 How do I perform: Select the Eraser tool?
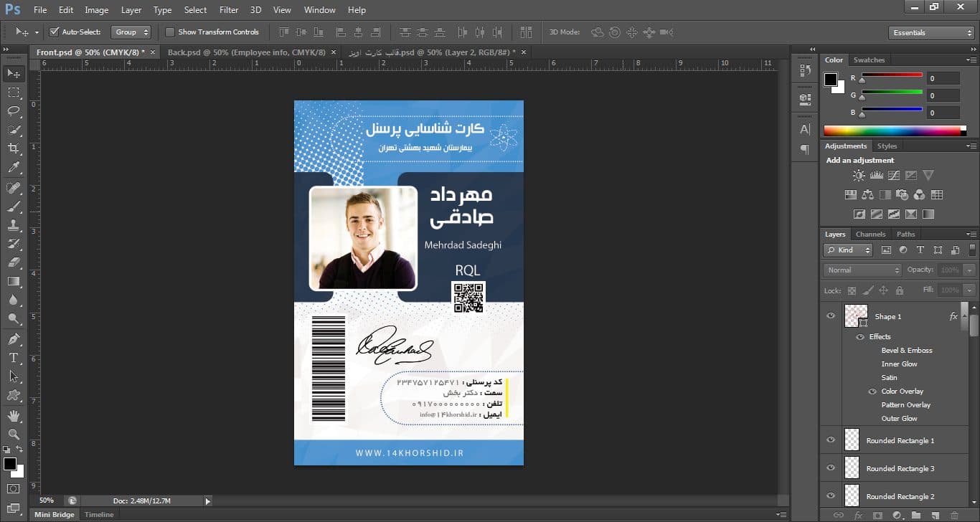[x=14, y=262]
